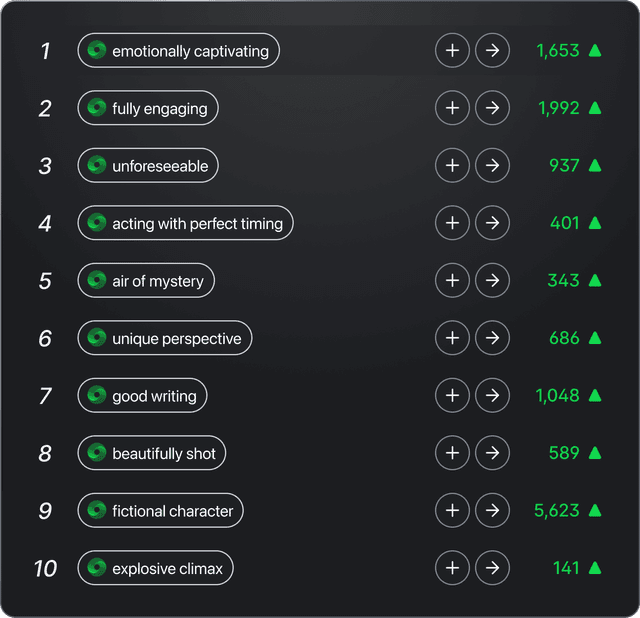Click arrow icon for fully engaging

point(492,108)
